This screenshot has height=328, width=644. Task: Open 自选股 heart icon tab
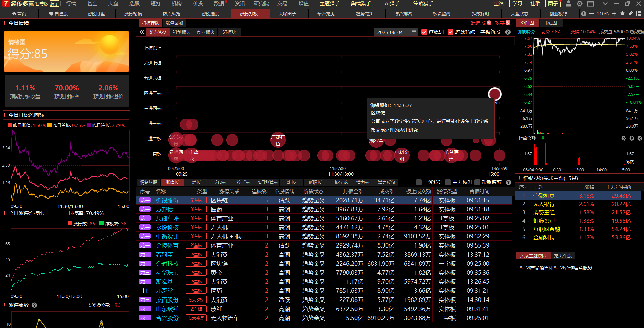[x=58, y=14]
